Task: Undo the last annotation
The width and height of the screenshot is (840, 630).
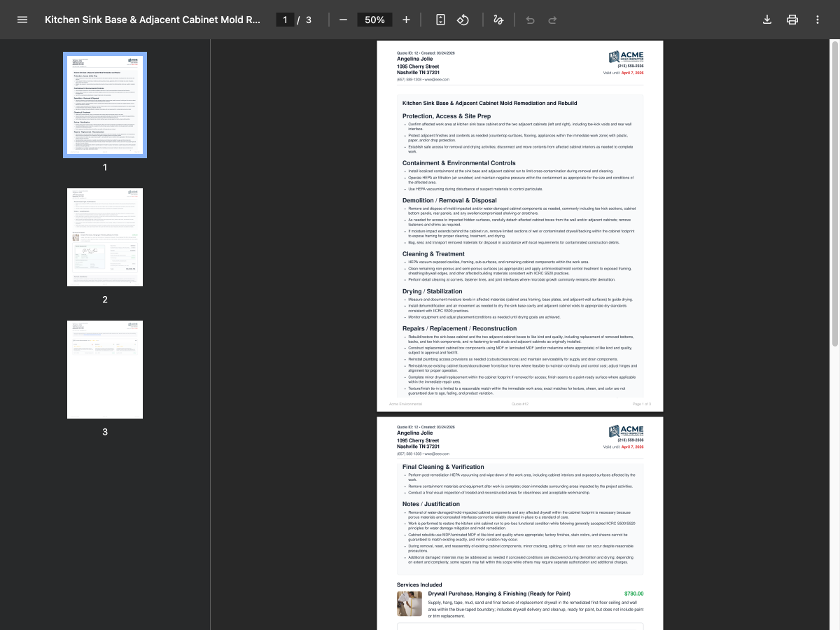Action: pos(530,20)
